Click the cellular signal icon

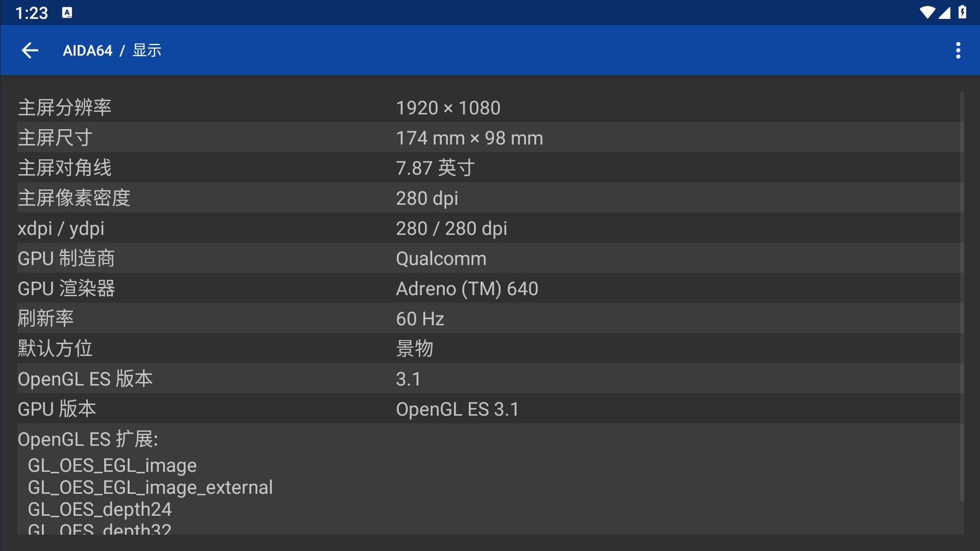pos(944,13)
